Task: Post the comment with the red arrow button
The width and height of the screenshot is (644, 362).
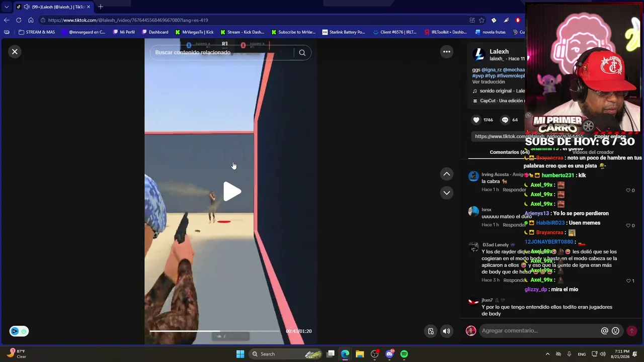Action: pos(632,331)
